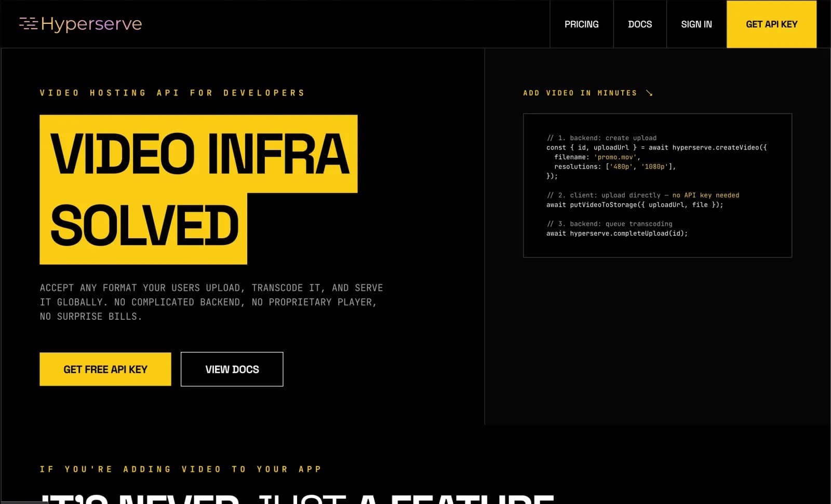The height and width of the screenshot is (504, 831).
Task: Open the Pricing page
Action: pos(581,24)
